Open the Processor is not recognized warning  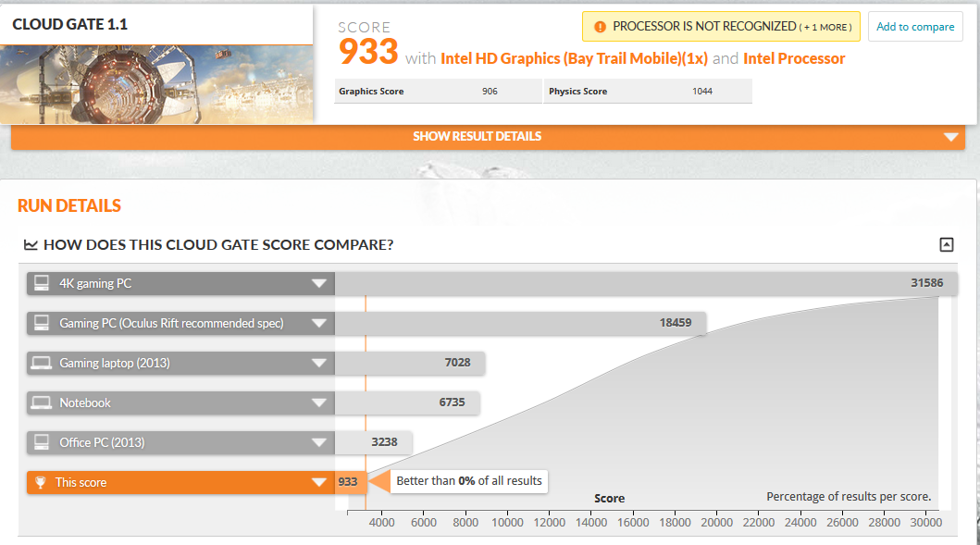click(x=721, y=27)
